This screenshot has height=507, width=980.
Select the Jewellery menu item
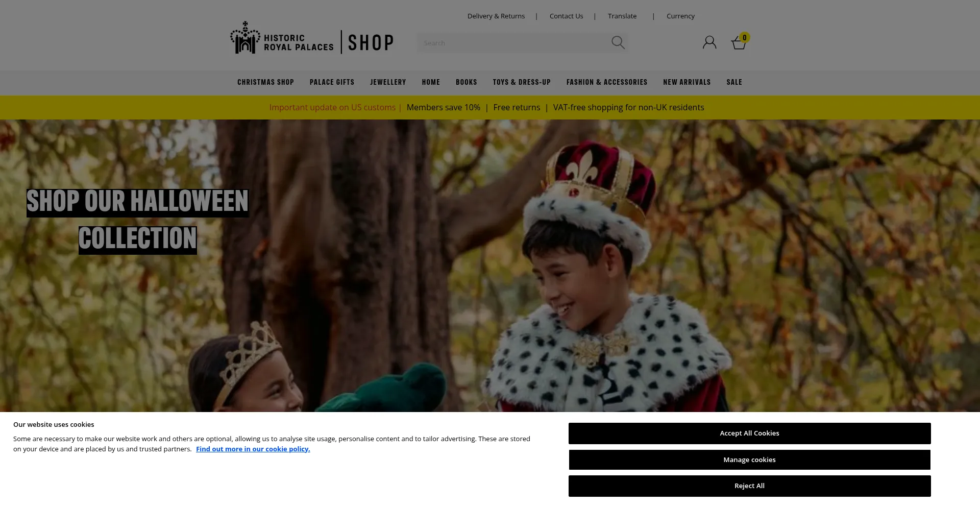[388, 82]
